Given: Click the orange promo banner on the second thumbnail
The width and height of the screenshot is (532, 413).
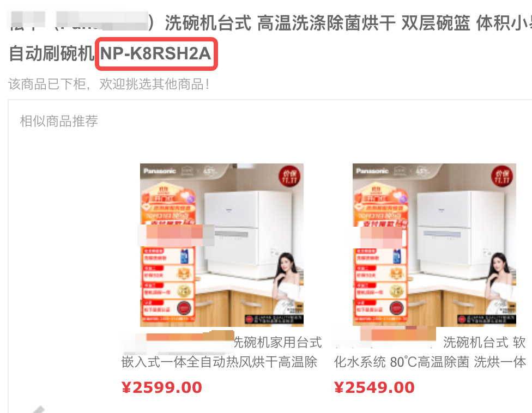Looking at the screenshot, I should [x=380, y=253].
